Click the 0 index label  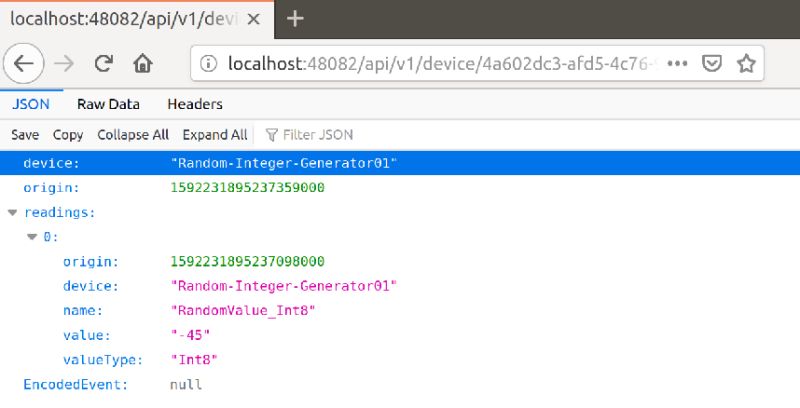(x=51, y=237)
